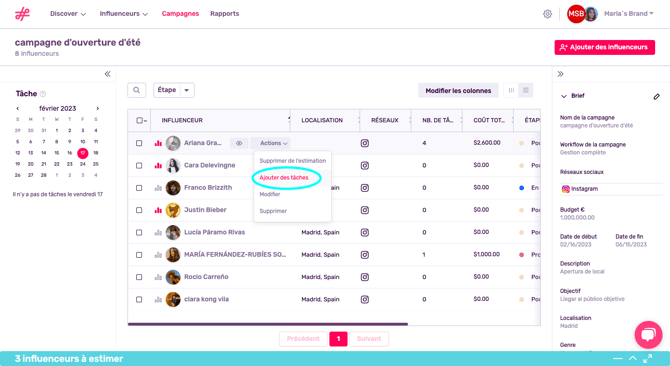670x366 pixels.
Task: Open the chat support bubble
Action: (x=648, y=335)
